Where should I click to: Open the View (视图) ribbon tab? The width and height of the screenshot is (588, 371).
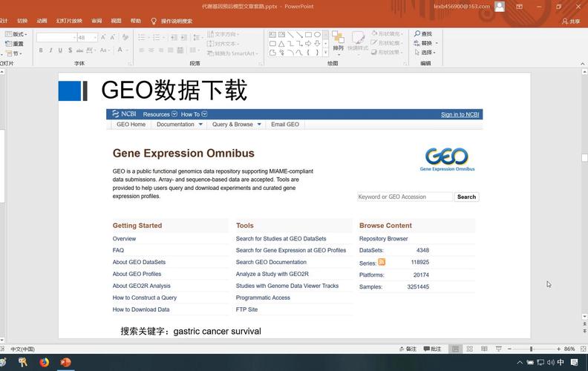[x=116, y=21]
